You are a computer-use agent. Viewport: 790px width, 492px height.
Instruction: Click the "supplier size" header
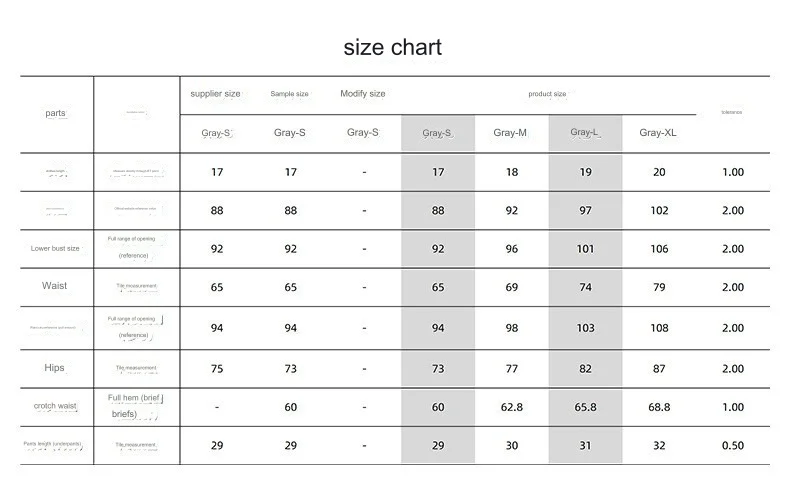pyautogui.click(x=216, y=94)
